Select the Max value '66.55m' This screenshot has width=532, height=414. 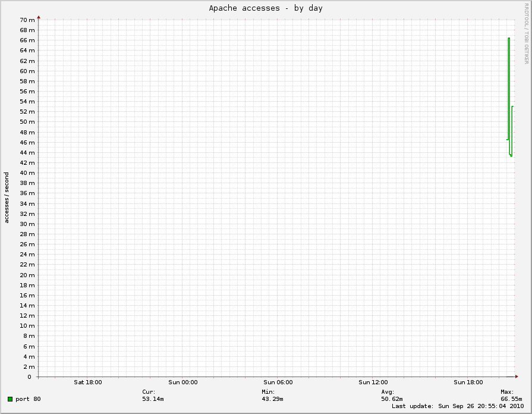[x=511, y=399]
